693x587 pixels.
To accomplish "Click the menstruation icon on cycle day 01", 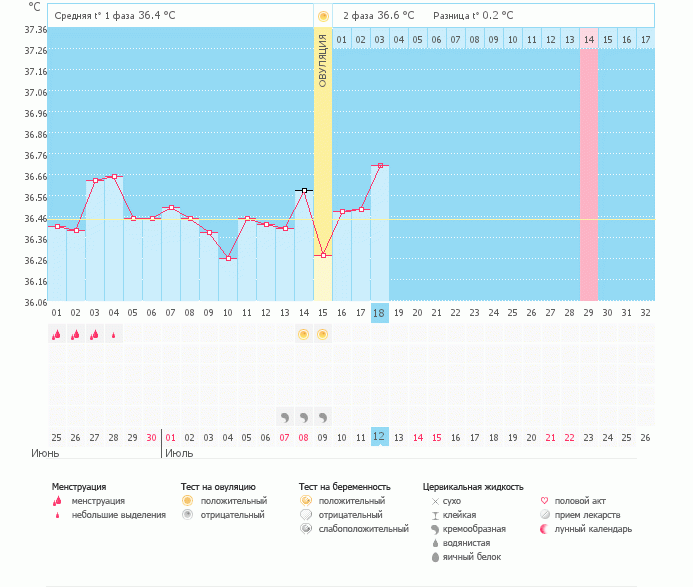I will pyautogui.click(x=57, y=335).
